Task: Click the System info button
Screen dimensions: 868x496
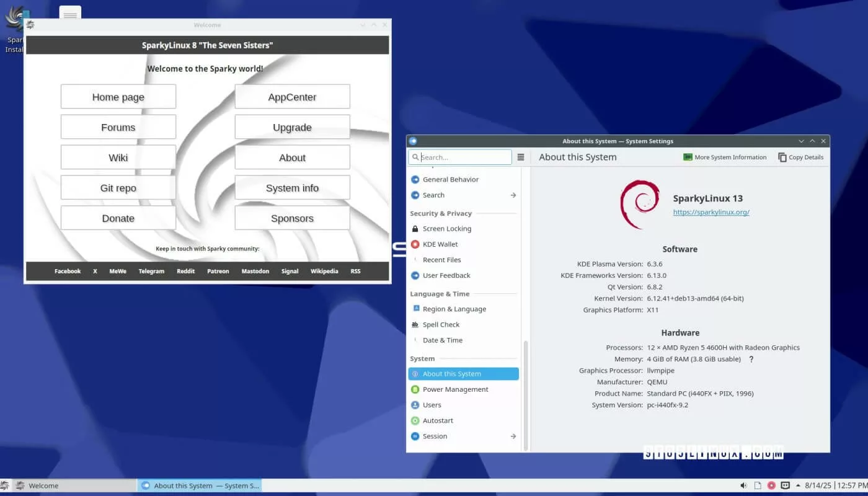Action: click(x=292, y=188)
